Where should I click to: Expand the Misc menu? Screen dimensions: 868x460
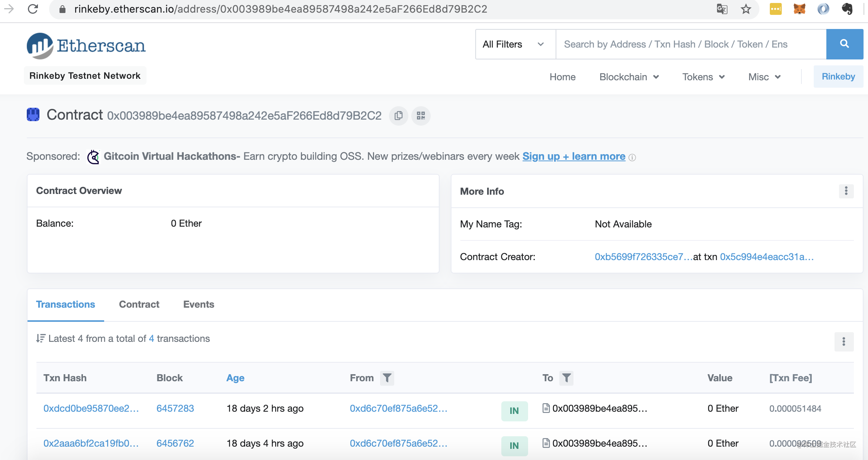click(x=765, y=77)
